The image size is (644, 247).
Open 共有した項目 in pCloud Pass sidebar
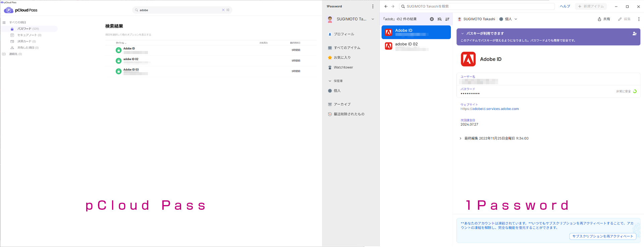tap(28, 48)
